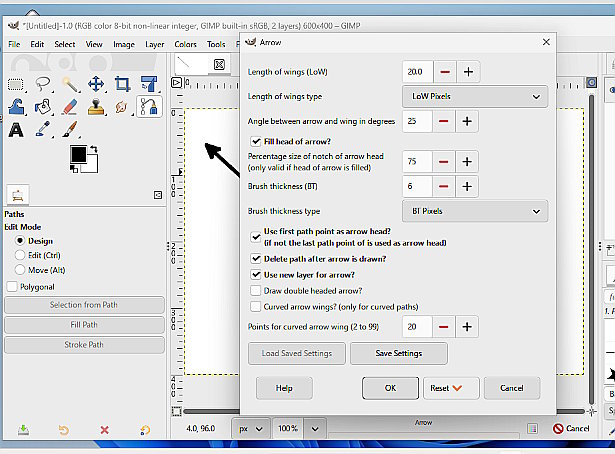Open the Layer menu
The image size is (615, 454).
[x=154, y=44]
